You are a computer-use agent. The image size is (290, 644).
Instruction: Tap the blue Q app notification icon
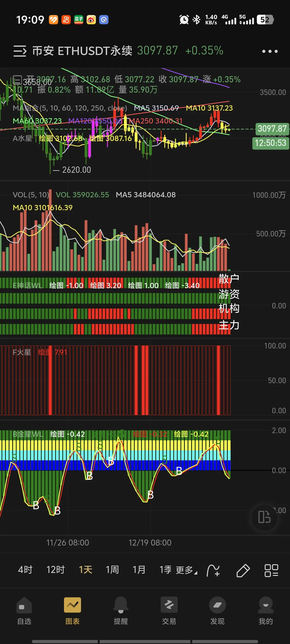(x=104, y=20)
